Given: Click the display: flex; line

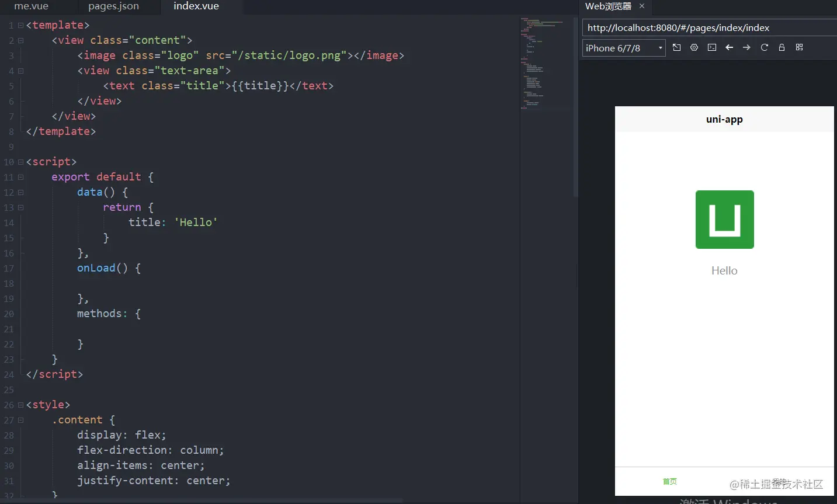Looking at the screenshot, I should coord(121,435).
